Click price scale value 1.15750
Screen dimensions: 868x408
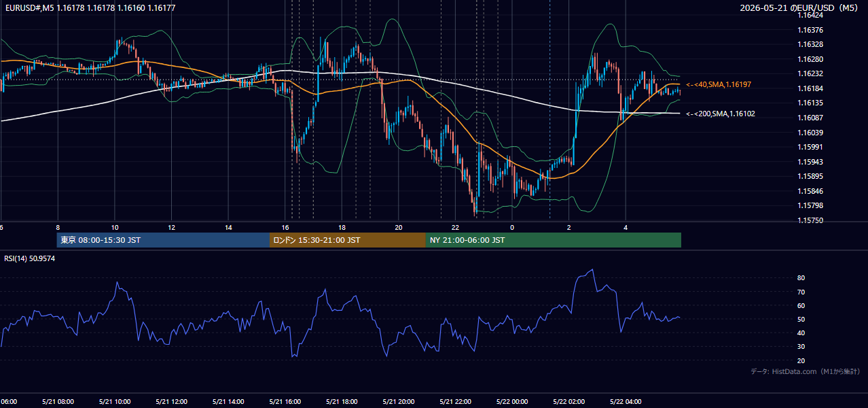point(810,220)
